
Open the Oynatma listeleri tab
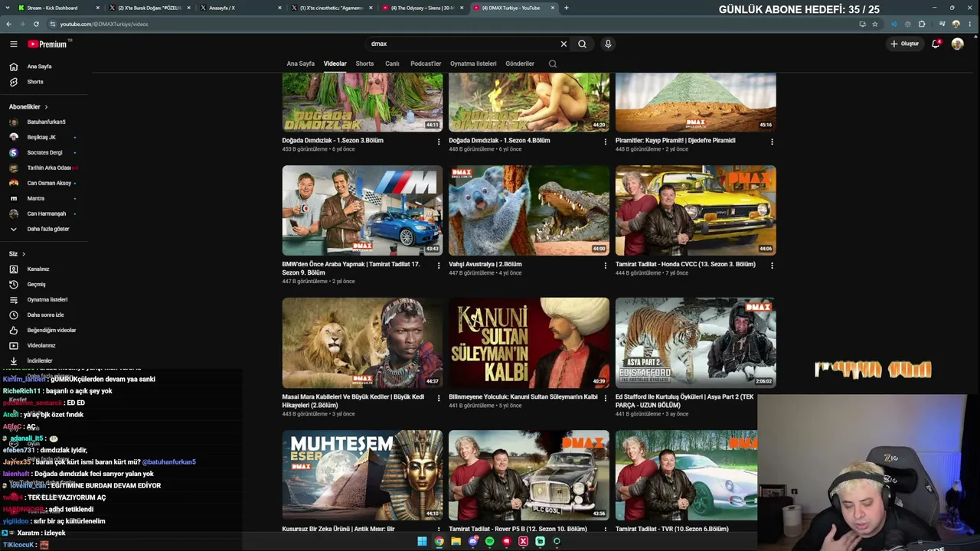click(x=473, y=64)
